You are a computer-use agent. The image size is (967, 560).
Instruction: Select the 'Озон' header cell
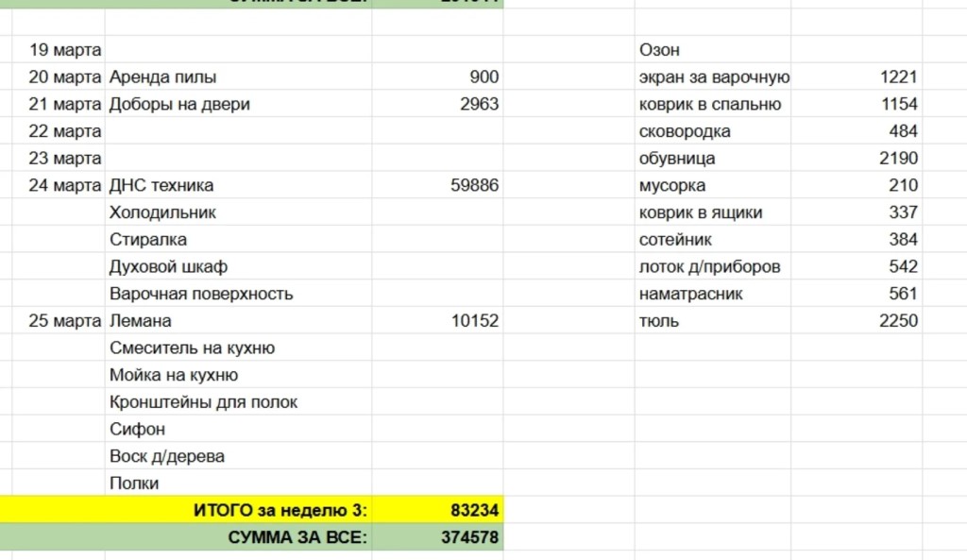pos(659,50)
